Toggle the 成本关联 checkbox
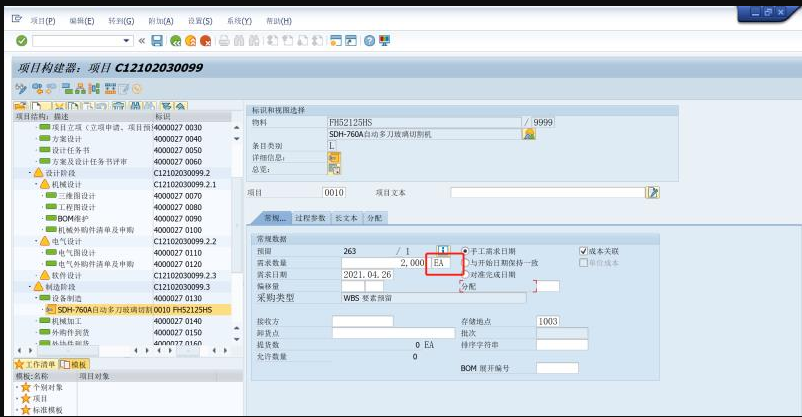The image size is (802, 417). click(x=583, y=251)
